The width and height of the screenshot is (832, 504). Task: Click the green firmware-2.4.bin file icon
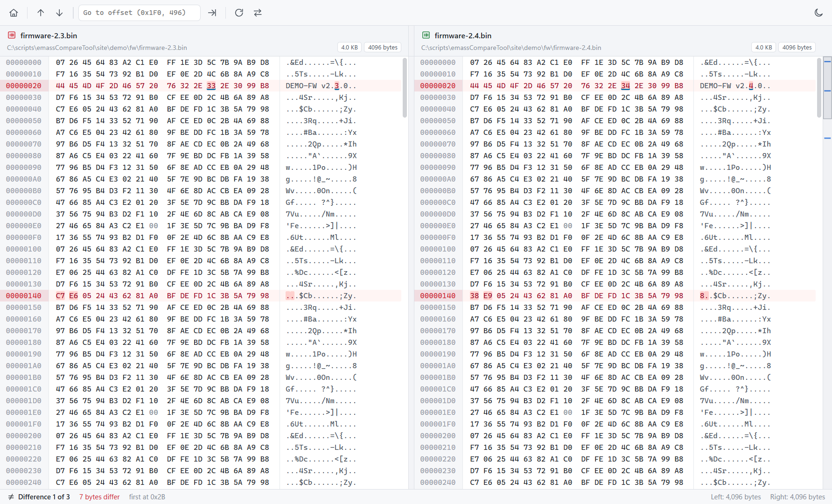[x=426, y=35]
